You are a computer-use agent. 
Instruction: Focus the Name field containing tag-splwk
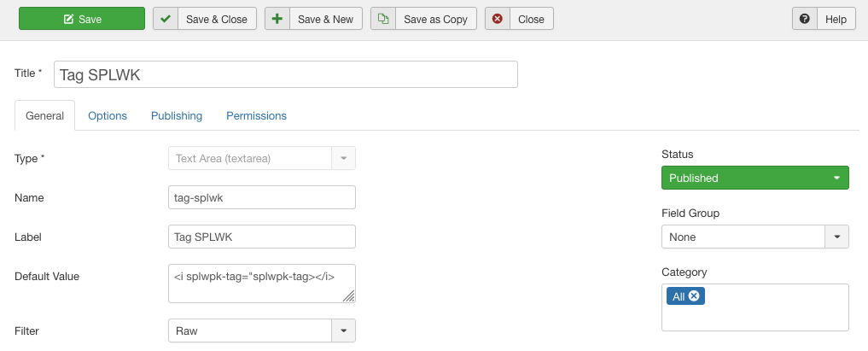pos(261,197)
